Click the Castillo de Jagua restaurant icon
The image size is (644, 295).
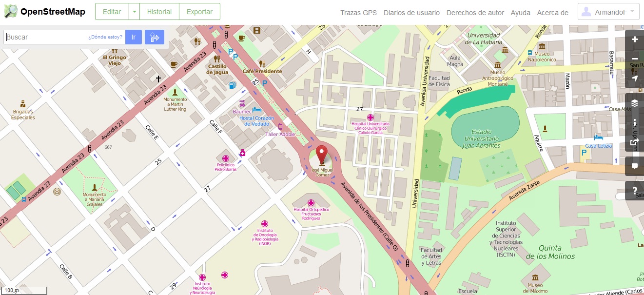pos(217,59)
